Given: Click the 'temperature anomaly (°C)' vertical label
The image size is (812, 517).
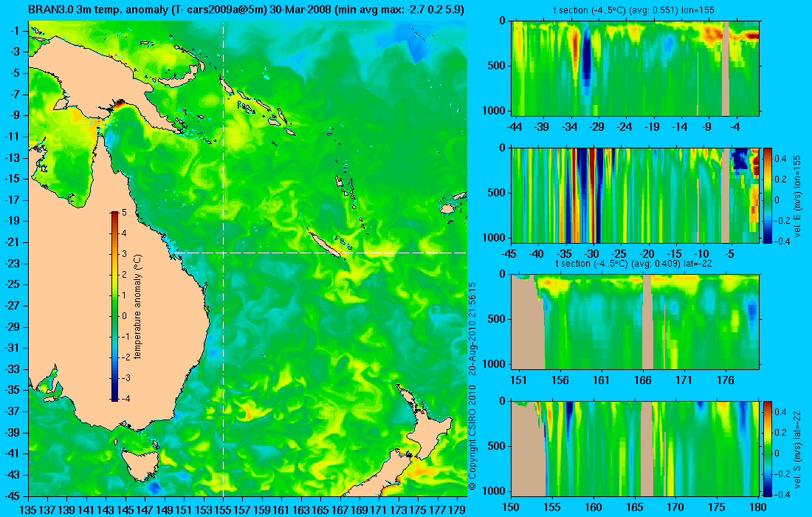Looking at the screenshot, I should (138, 307).
